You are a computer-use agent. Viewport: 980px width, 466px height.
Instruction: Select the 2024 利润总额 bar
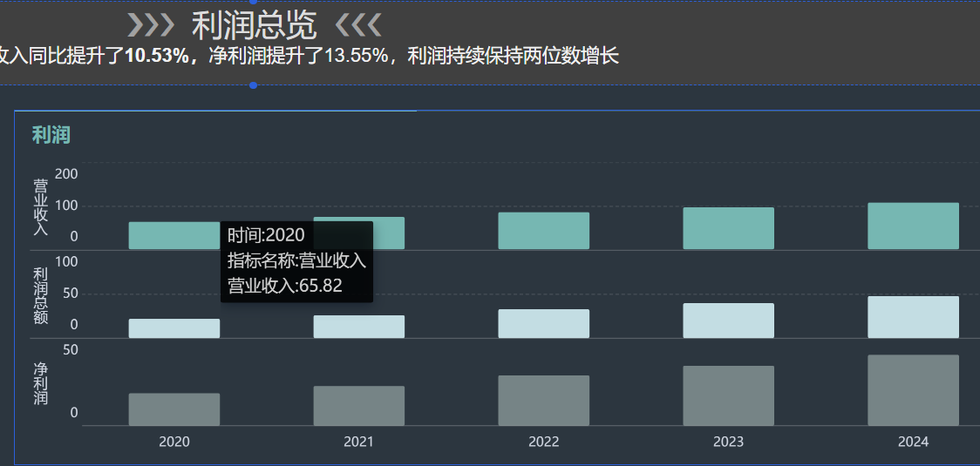click(x=913, y=317)
